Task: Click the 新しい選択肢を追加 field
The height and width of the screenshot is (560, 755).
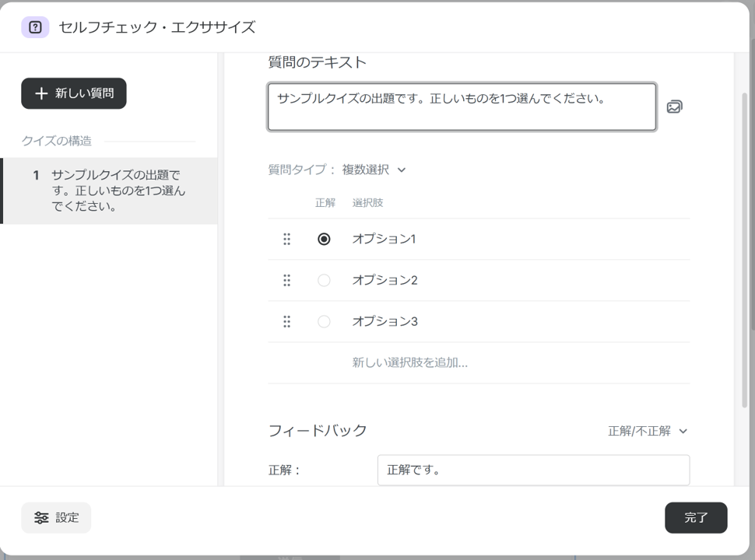Action: click(410, 362)
